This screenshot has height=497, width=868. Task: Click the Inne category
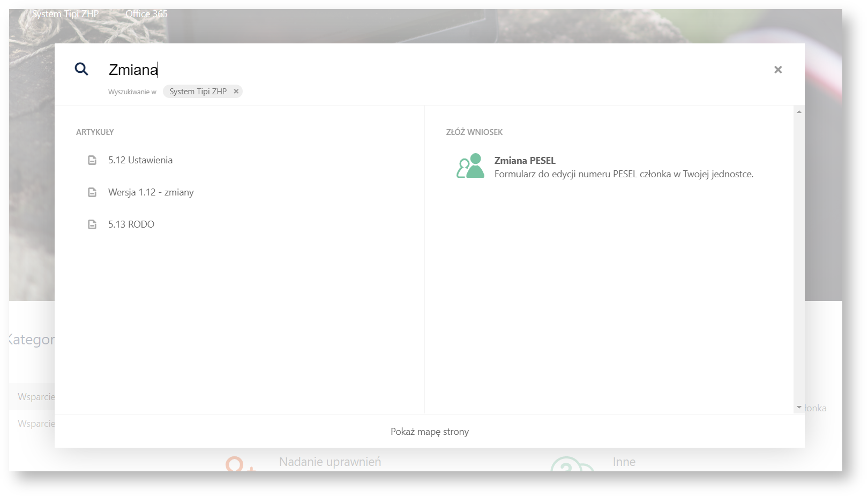tap(624, 462)
